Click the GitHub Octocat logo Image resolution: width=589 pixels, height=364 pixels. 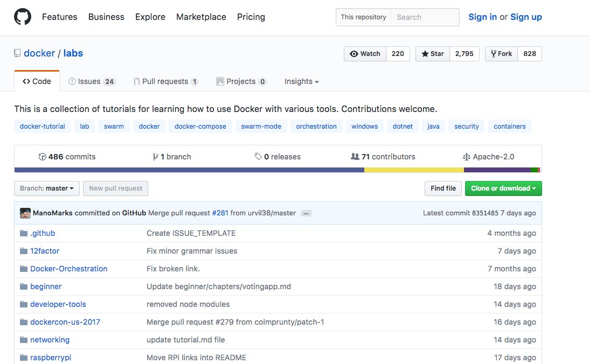[x=23, y=17]
